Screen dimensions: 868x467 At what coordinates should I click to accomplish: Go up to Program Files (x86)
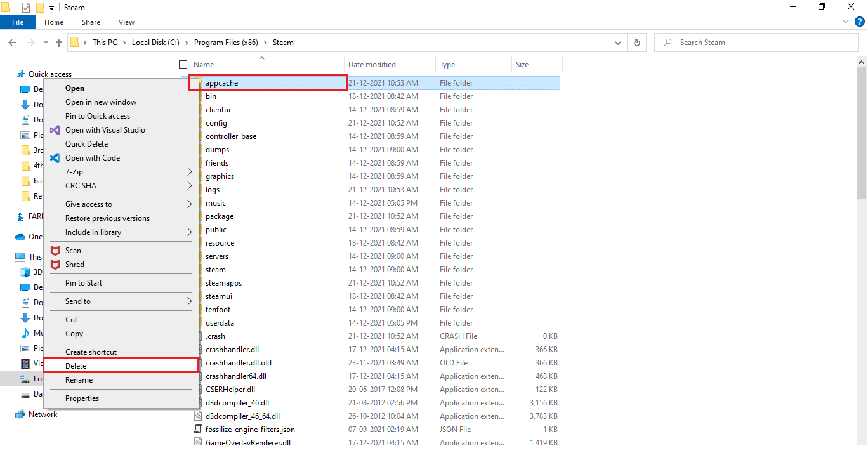point(58,42)
